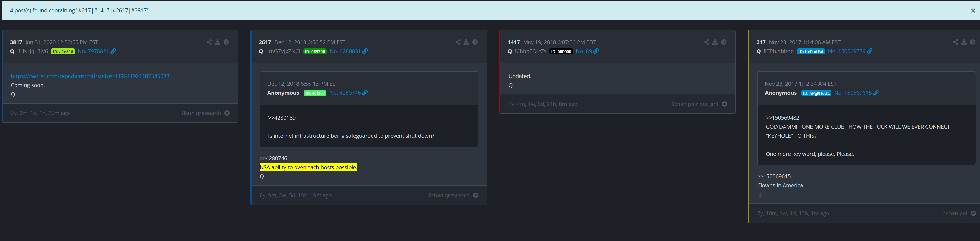Click chain-link icon beside No. 4280831
980x241 pixels.
tap(365, 51)
